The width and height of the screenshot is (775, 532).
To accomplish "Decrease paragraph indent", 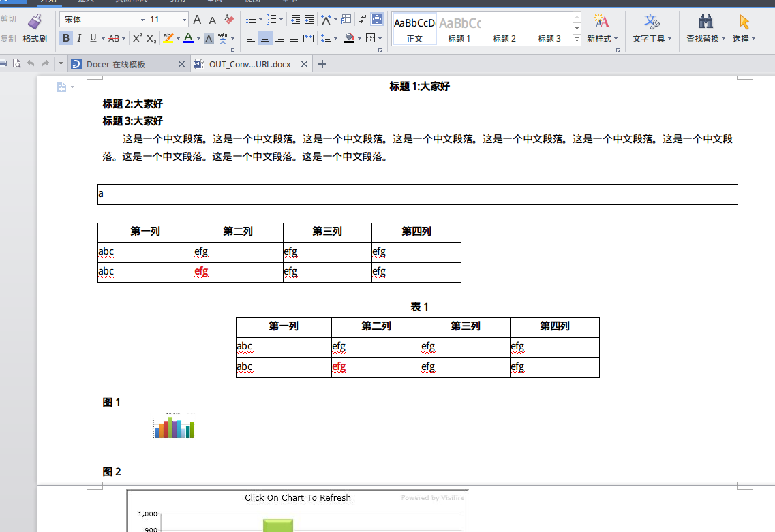I will pos(296,20).
